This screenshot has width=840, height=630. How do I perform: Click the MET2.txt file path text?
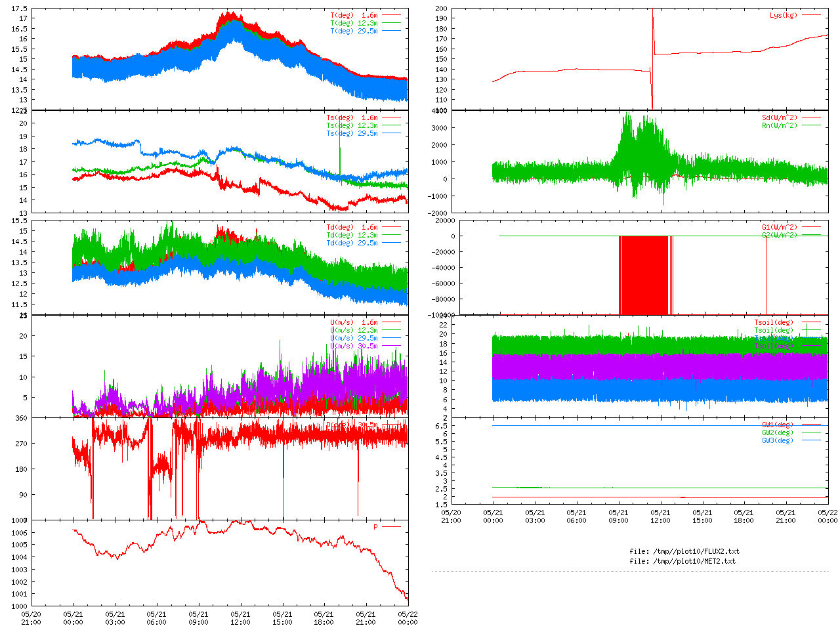(682, 561)
